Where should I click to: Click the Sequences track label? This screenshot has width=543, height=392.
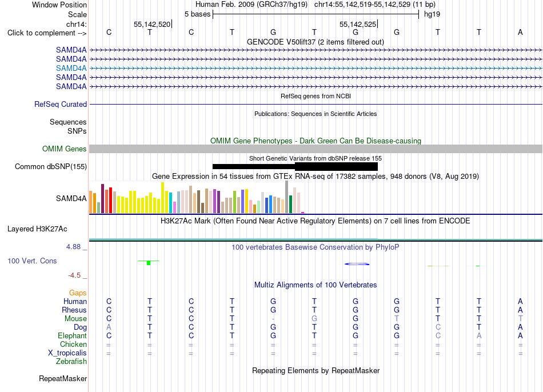(68, 122)
